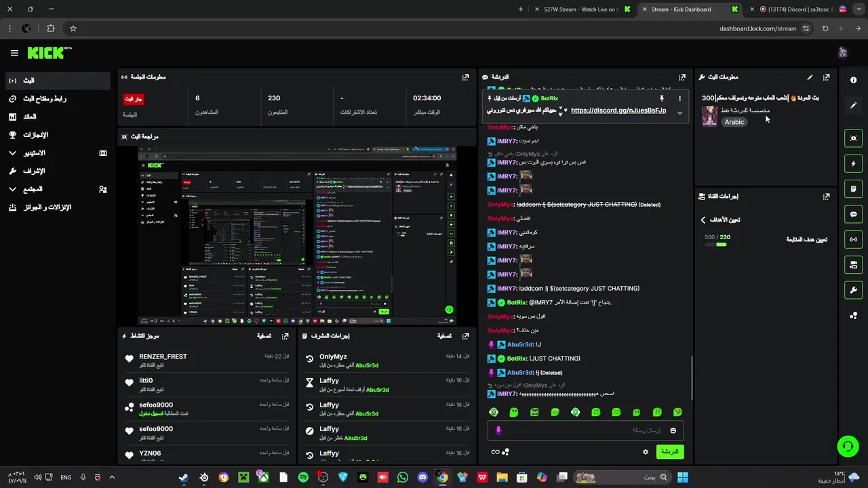Open the Windows Start button
The image size is (868, 488).
pyautogui.click(x=682, y=477)
